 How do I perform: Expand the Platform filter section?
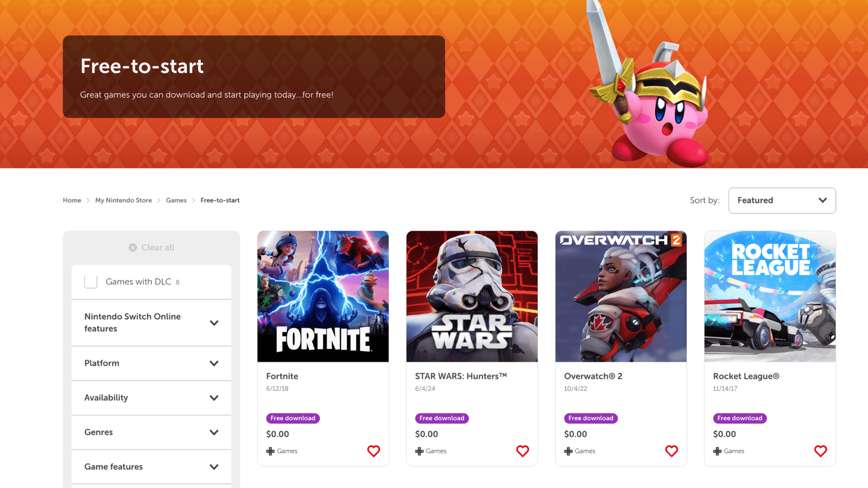151,363
